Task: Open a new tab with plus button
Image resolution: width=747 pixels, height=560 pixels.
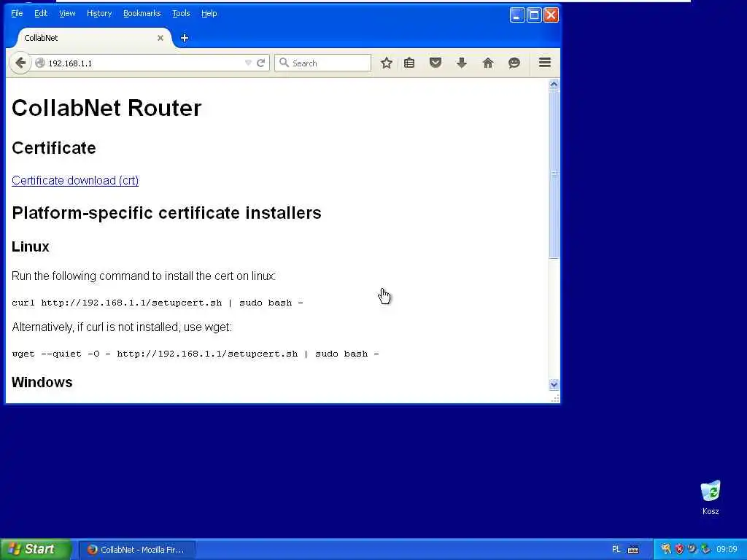Action: click(185, 38)
